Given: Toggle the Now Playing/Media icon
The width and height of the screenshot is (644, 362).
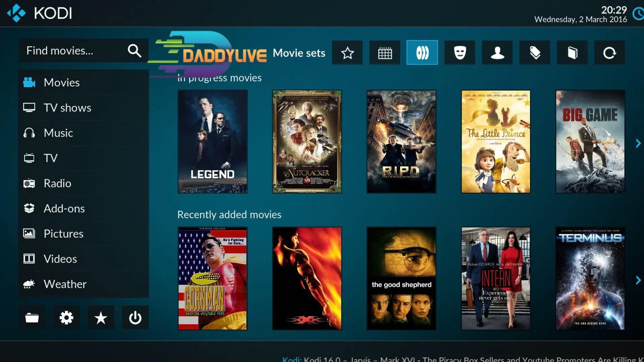Looking at the screenshot, I should [x=422, y=53].
